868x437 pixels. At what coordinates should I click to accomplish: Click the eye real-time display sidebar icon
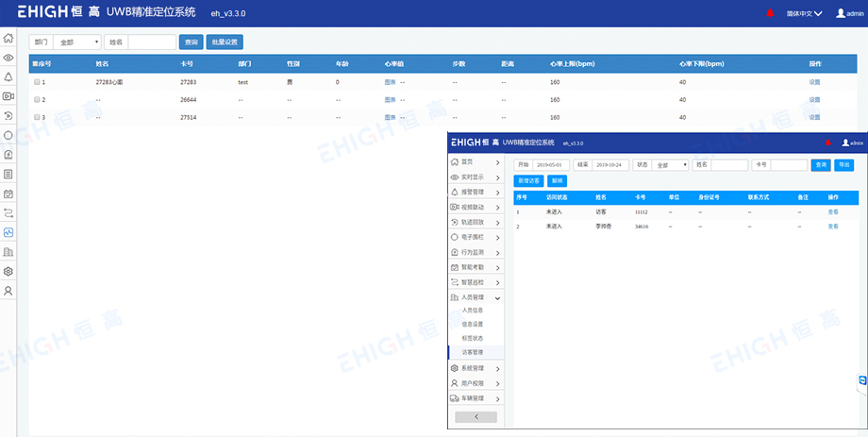point(8,58)
